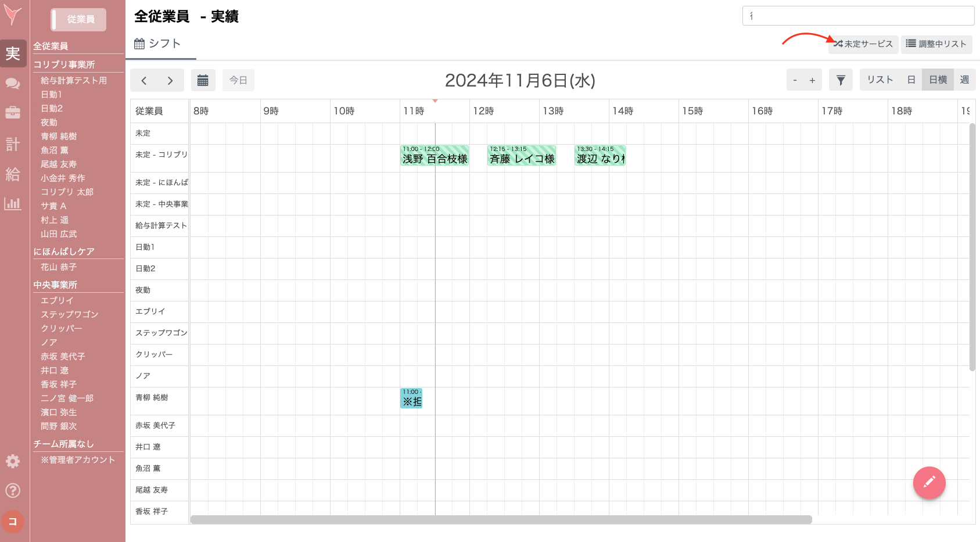
Task: Open 未定サービス list
Action: pyautogui.click(x=863, y=44)
